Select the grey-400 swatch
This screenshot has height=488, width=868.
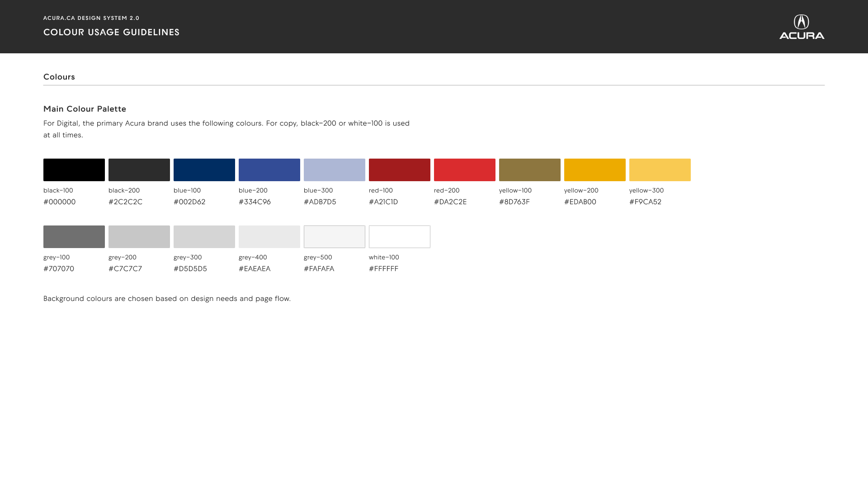pos(269,237)
